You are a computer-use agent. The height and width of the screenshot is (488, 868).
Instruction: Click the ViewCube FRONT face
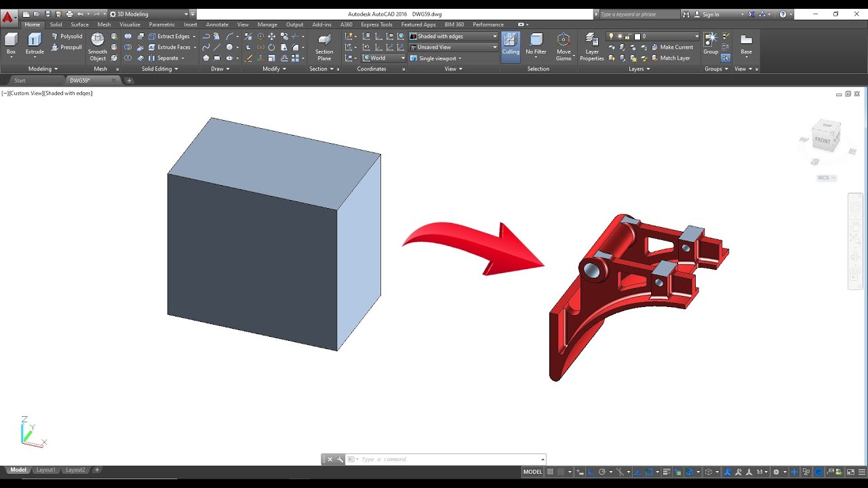coord(823,140)
